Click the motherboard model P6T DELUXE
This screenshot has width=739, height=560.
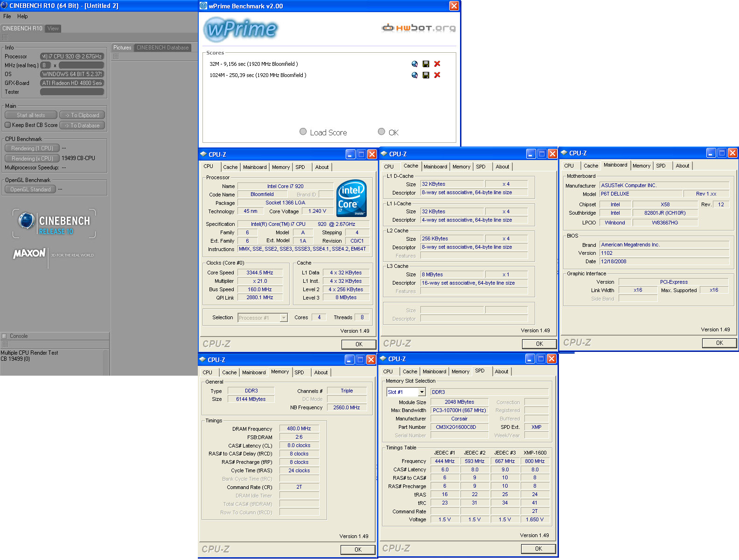click(x=640, y=194)
